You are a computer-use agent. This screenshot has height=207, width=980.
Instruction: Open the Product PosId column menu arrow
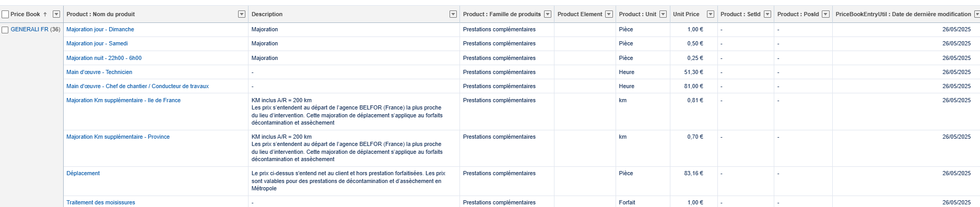[x=825, y=14]
